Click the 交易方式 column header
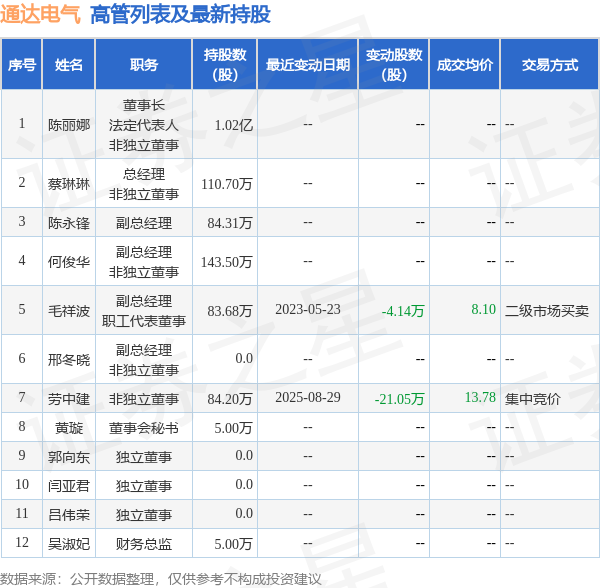600x588 pixels. pyautogui.click(x=549, y=65)
